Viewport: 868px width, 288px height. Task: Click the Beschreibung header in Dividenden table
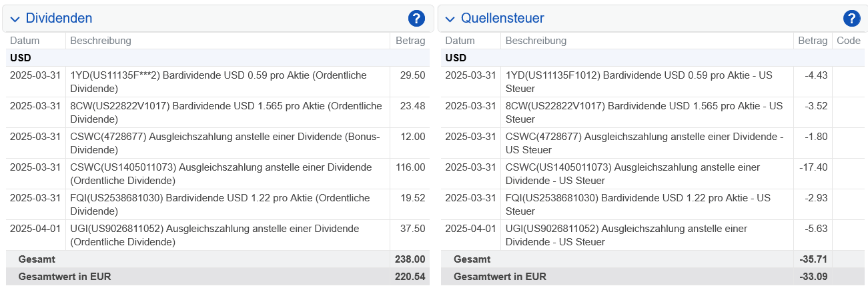[x=101, y=41]
